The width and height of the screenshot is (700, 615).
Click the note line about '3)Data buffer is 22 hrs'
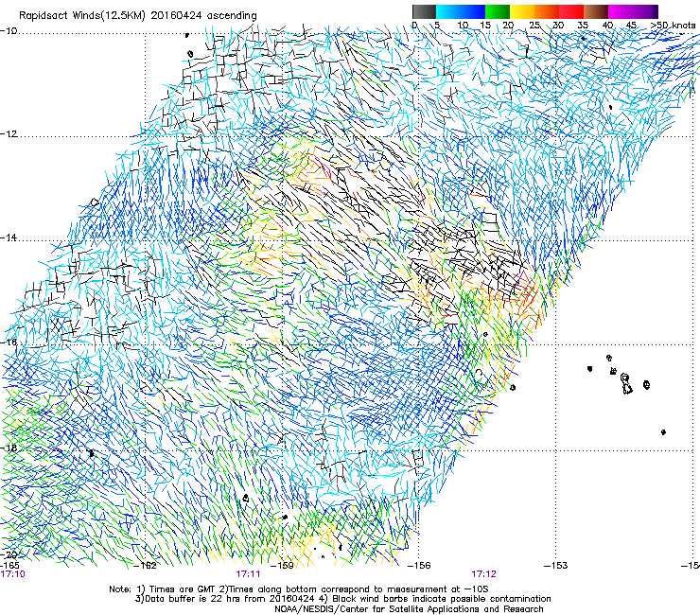342,599
